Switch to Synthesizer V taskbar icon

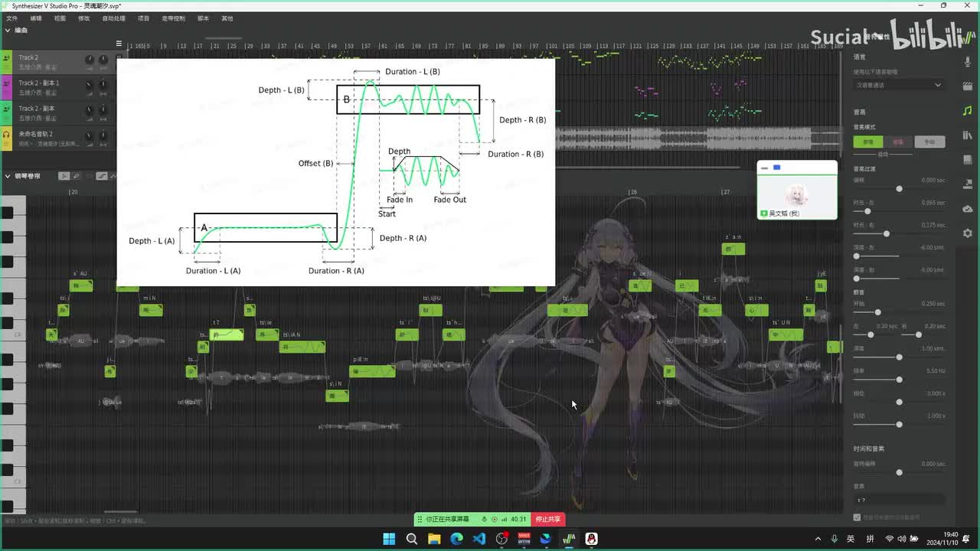pos(569,539)
